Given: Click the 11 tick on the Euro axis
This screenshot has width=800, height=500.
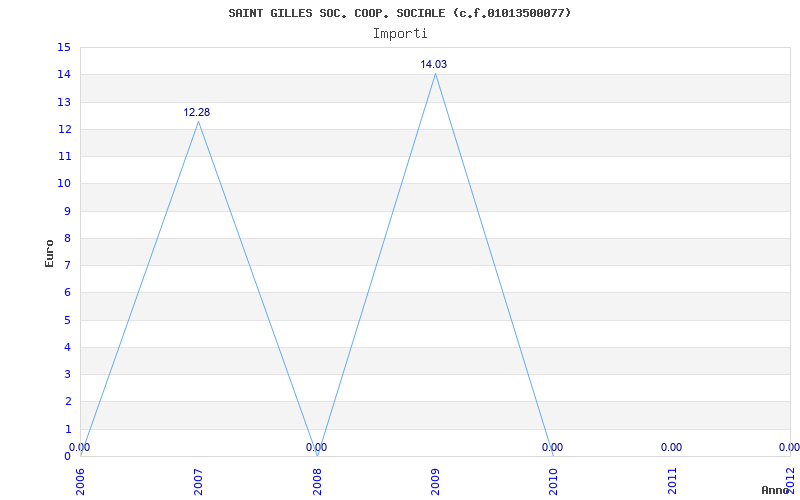Looking at the screenshot, I should tap(64, 157).
